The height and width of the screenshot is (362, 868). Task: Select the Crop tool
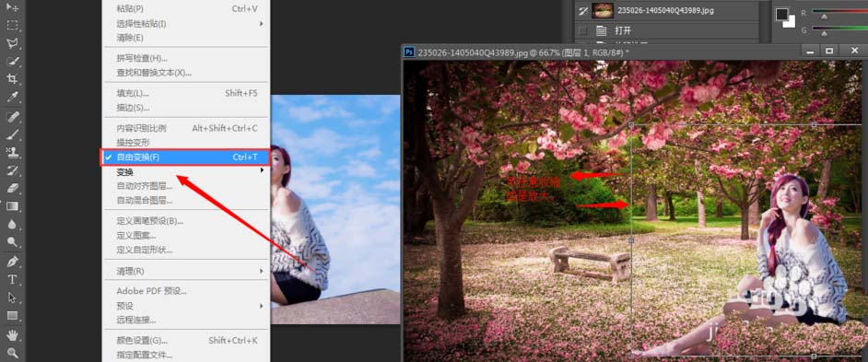coord(12,79)
